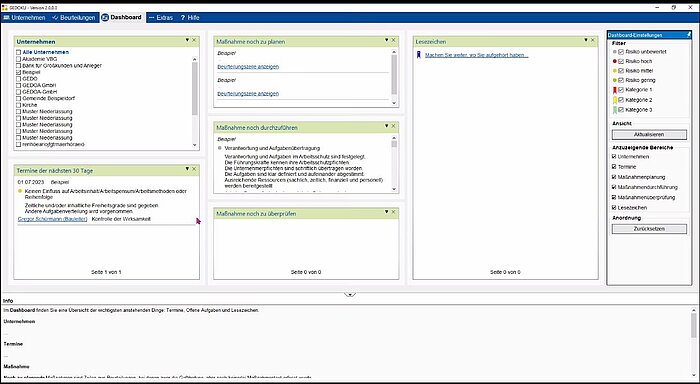Close the Maßnahme noch durchzuführen panel
The image size is (700, 384).
[393, 126]
